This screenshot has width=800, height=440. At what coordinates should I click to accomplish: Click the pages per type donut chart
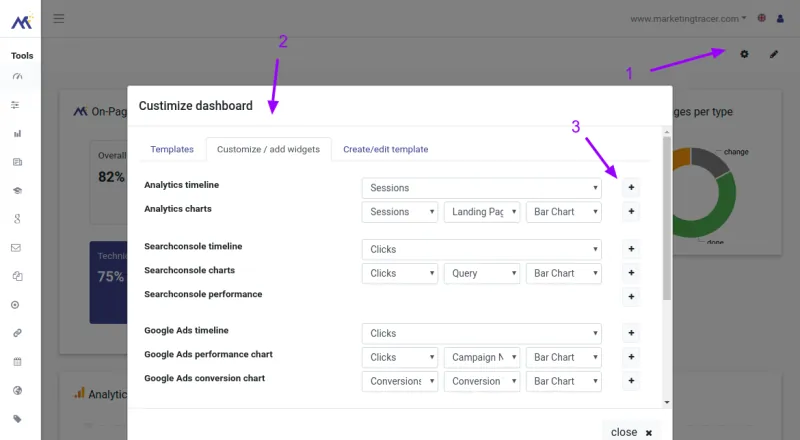(x=704, y=193)
